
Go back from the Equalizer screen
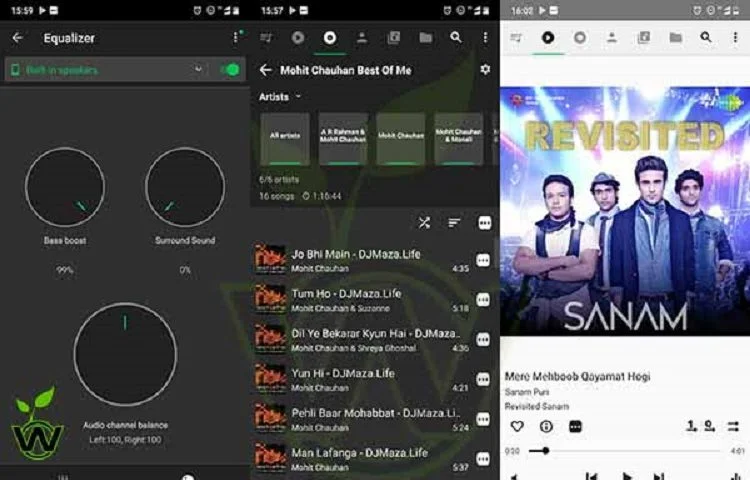click(x=18, y=38)
